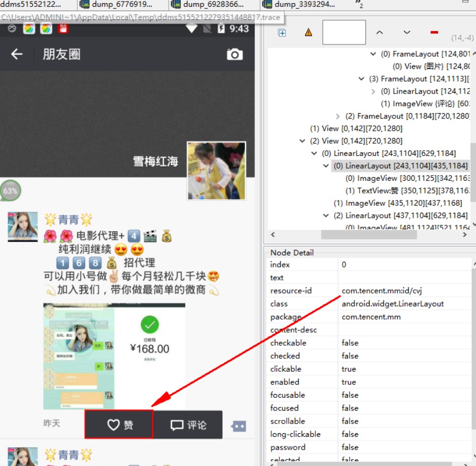Image resolution: width=476 pixels, height=466 pixels.
Task: Click the content-desc property row
Action: 369,330
